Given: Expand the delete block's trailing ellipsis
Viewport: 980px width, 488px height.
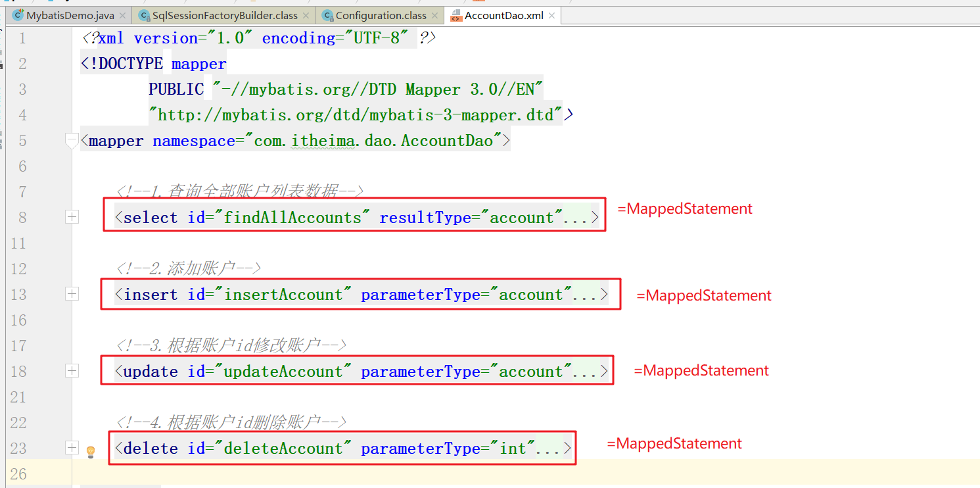Looking at the screenshot, I should (548, 449).
